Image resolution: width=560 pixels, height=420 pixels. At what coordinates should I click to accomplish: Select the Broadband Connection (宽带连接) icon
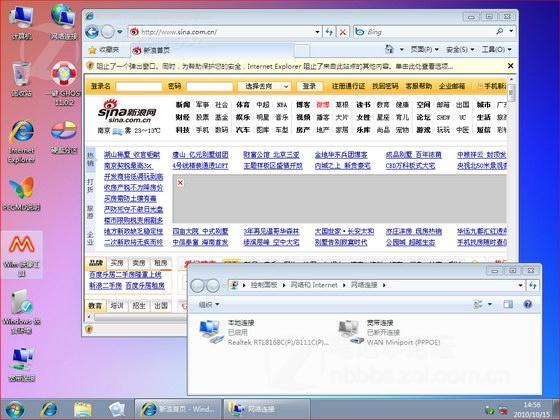(350, 331)
